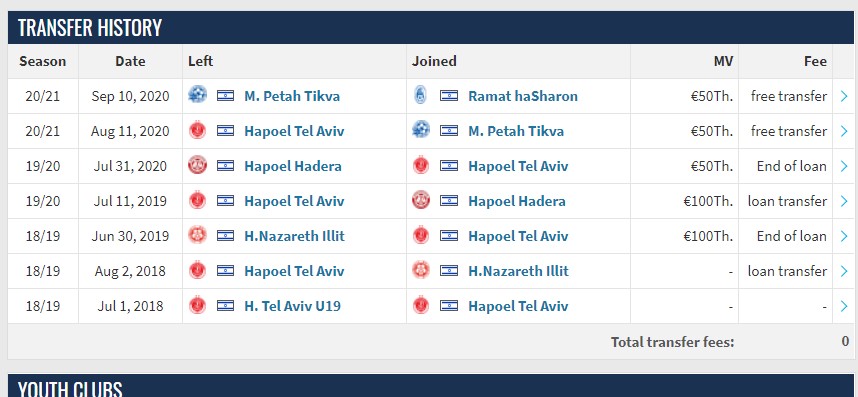Click H.Nazareth Illit crest in Left column

197,235
